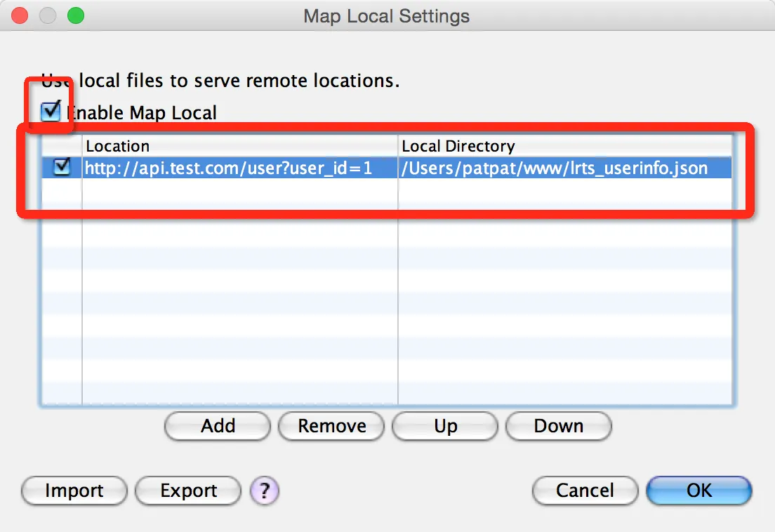Move the mapping down in the list
This screenshot has height=532, width=775.
point(558,426)
